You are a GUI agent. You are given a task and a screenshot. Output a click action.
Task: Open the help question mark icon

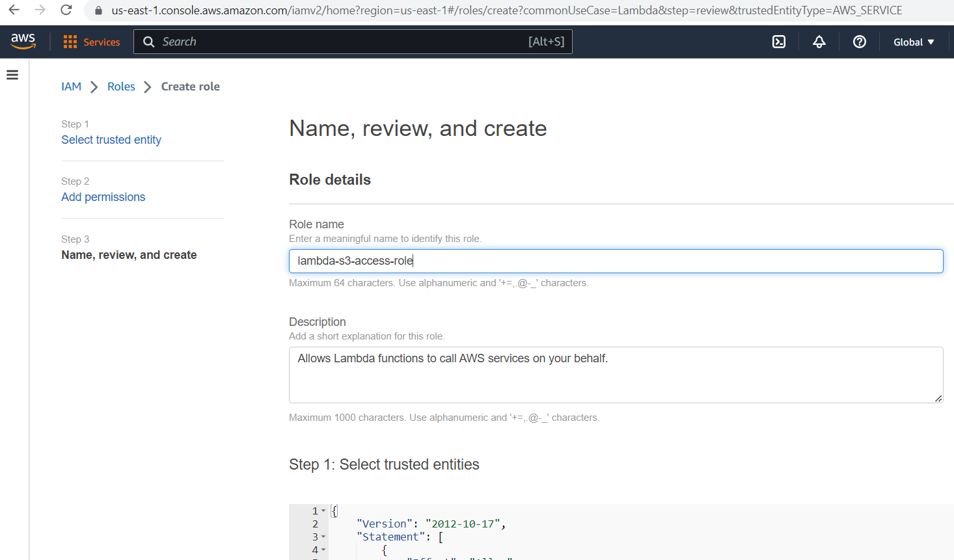(x=859, y=42)
